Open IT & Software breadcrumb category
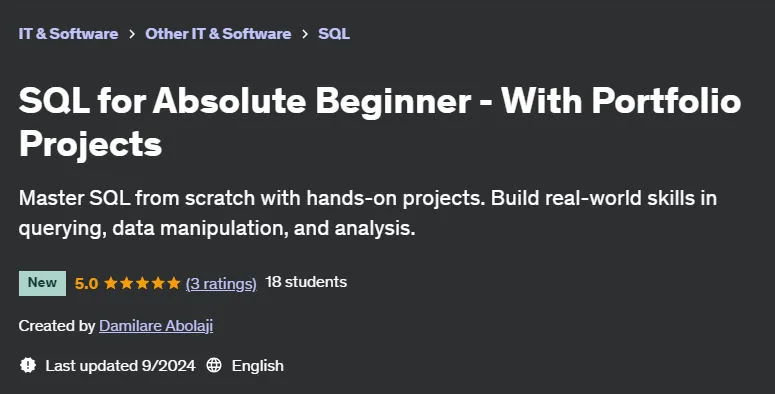Viewport: 775px width, 394px height. point(68,34)
